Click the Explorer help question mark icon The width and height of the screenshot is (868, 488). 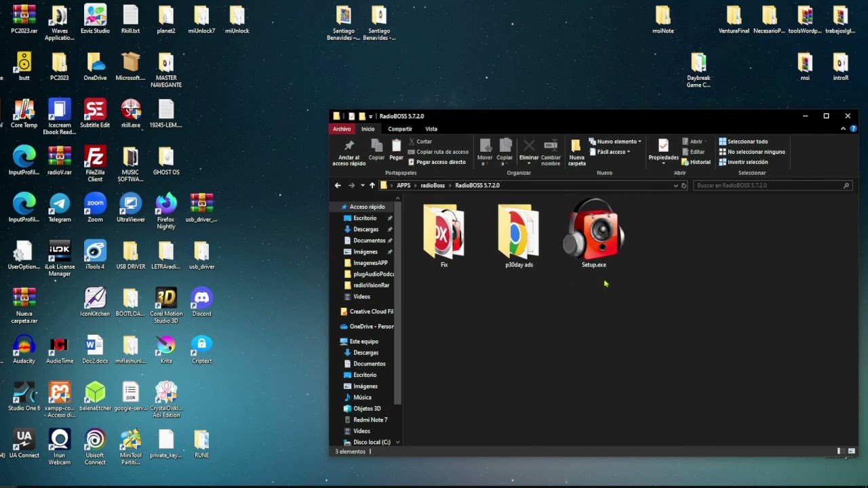[x=853, y=128]
